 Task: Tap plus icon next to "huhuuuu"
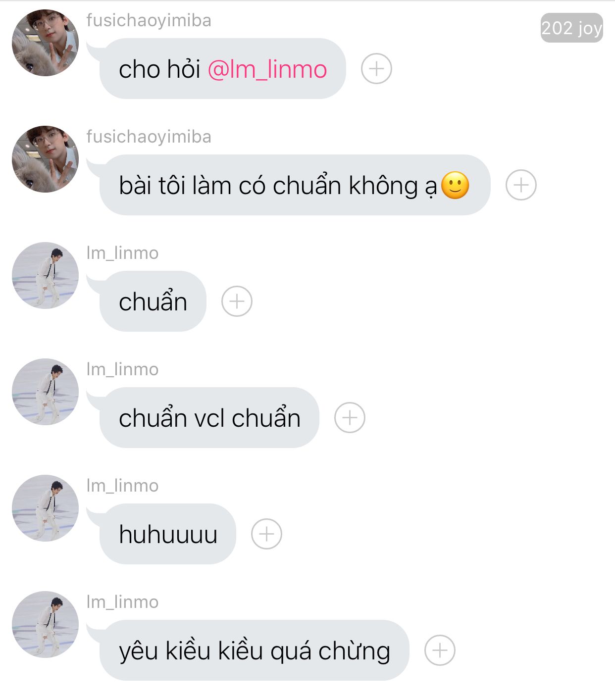[266, 534]
